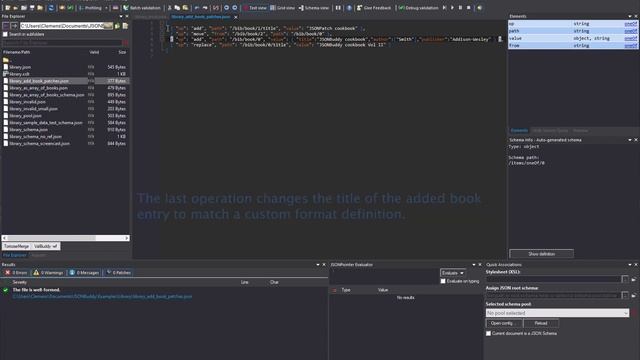Click the zoom out (minus) toolbar icon
The height and width of the screenshot is (360, 640).
coord(235,8)
